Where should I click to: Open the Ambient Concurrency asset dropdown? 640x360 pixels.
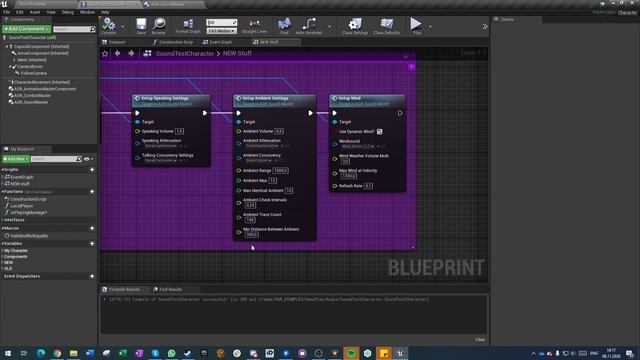click(x=259, y=160)
